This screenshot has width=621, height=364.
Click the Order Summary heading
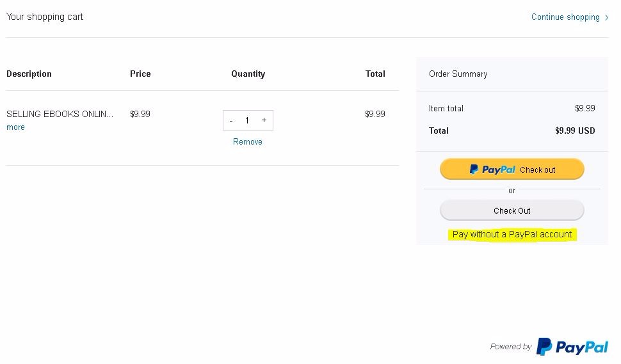(x=458, y=74)
